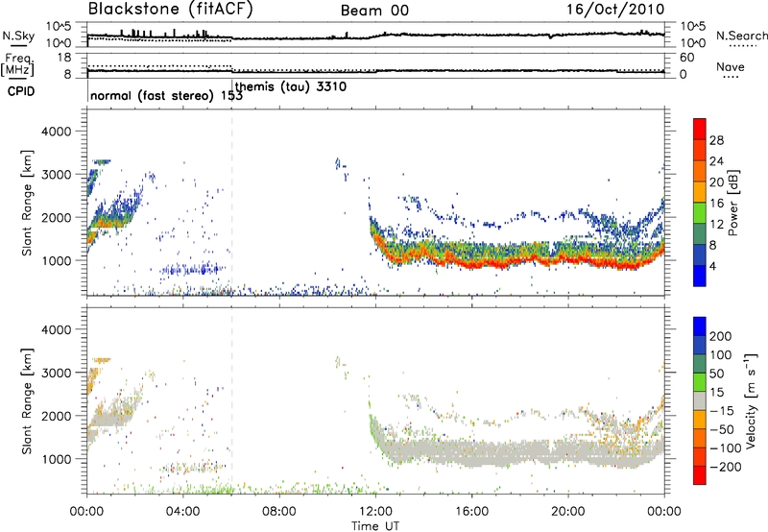Click the gray Velocity colorbar segment

click(700, 400)
